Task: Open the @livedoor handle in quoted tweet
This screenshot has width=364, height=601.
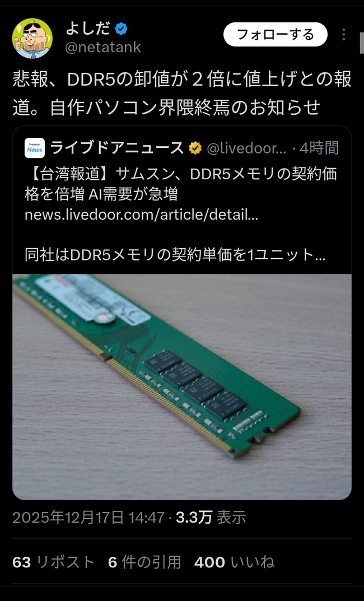Action: (246, 148)
